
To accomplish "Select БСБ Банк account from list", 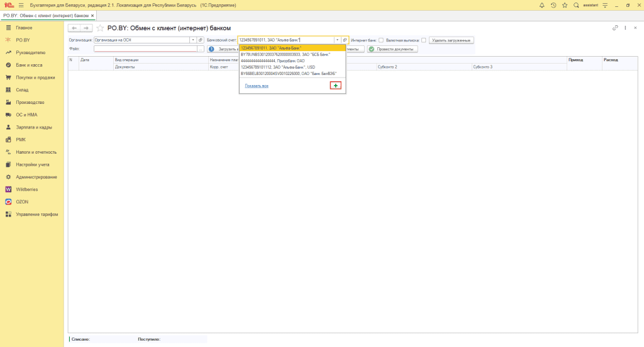I will (285, 54).
